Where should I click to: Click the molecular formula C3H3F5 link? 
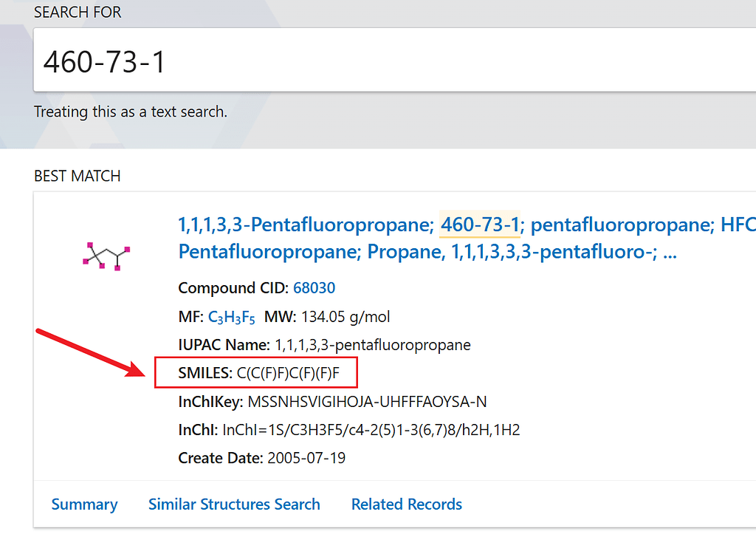tap(232, 318)
